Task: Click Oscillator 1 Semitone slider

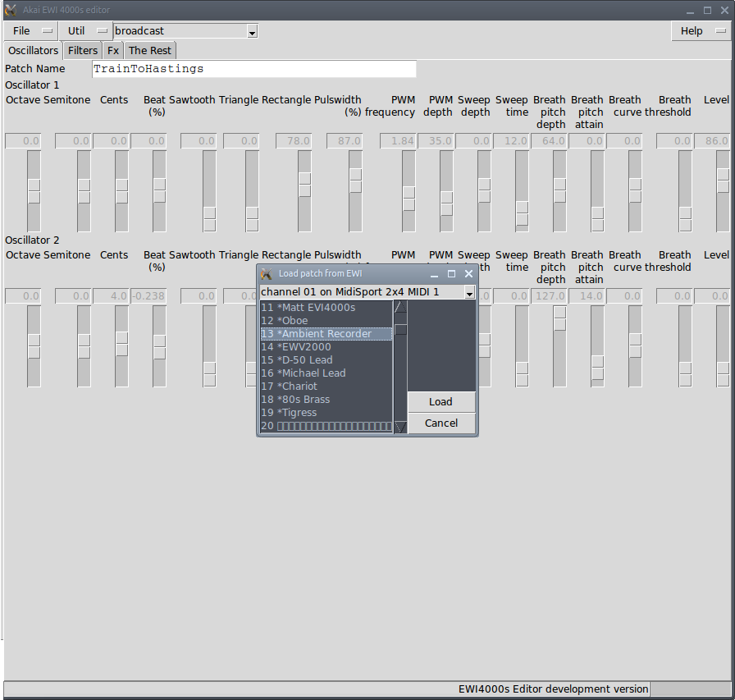Action: pos(84,191)
